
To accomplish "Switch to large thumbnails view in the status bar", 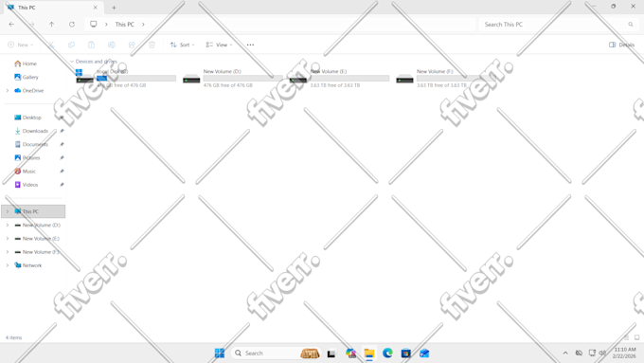I will click(636, 337).
